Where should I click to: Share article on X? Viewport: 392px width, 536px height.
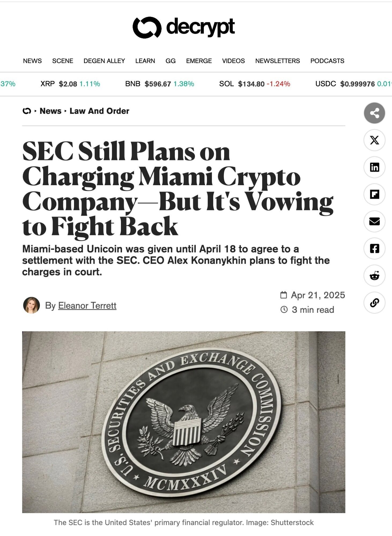point(374,140)
